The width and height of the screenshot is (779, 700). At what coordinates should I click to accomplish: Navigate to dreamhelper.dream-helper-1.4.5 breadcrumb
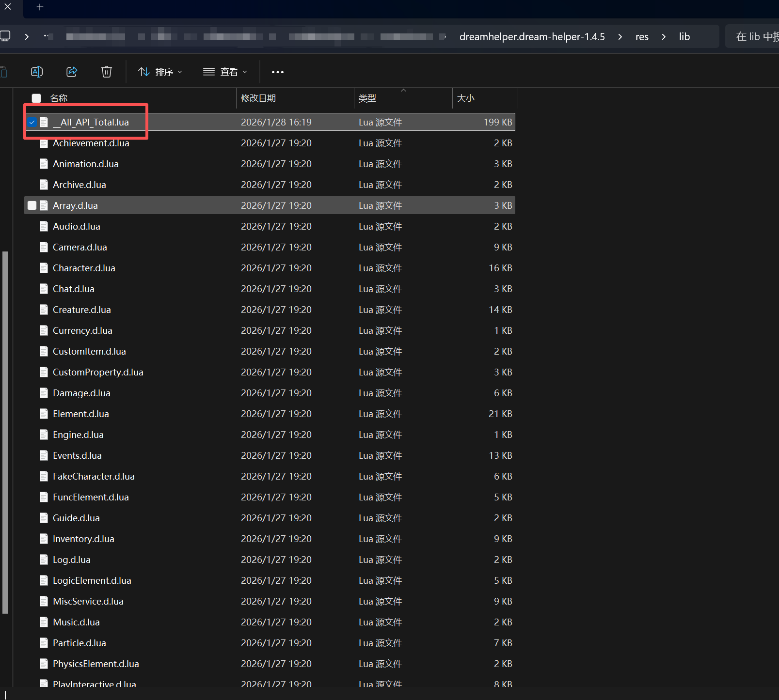pos(532,37)
